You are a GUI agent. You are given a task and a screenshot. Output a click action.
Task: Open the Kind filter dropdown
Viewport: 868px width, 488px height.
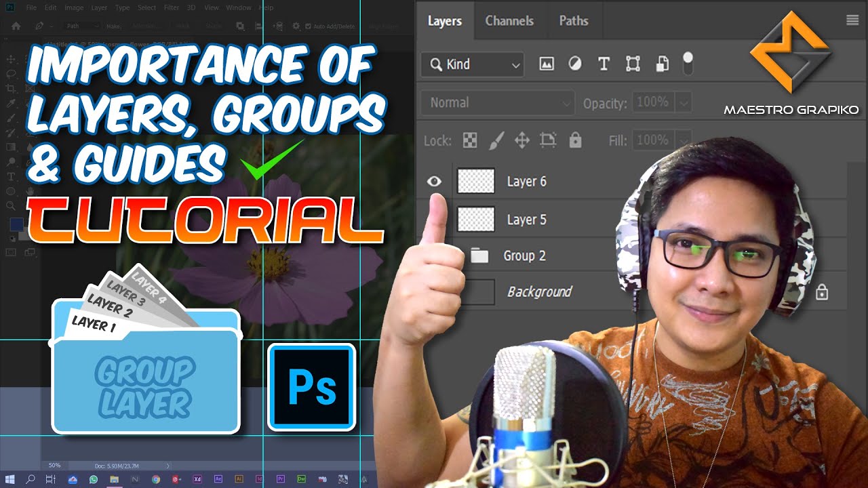point(473,64)
